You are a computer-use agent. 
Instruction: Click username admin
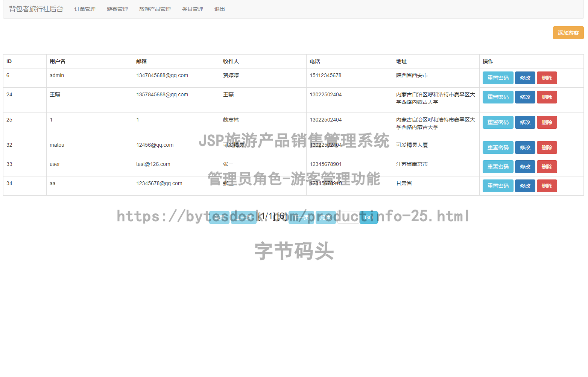[57, 75]
